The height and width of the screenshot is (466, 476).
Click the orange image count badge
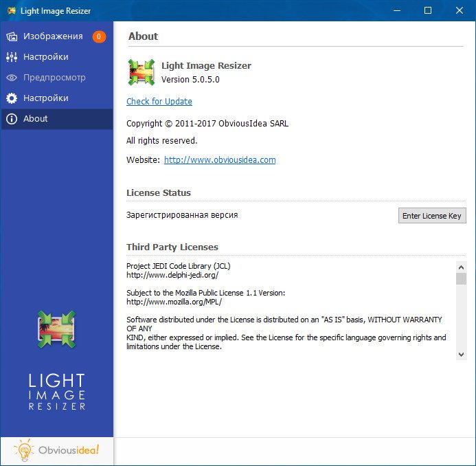tap(99, 36)
